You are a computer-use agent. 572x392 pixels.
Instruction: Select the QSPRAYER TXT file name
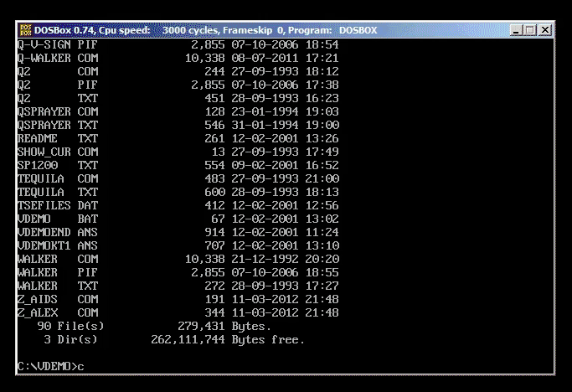pyautogui.click(x=57, y=125)
